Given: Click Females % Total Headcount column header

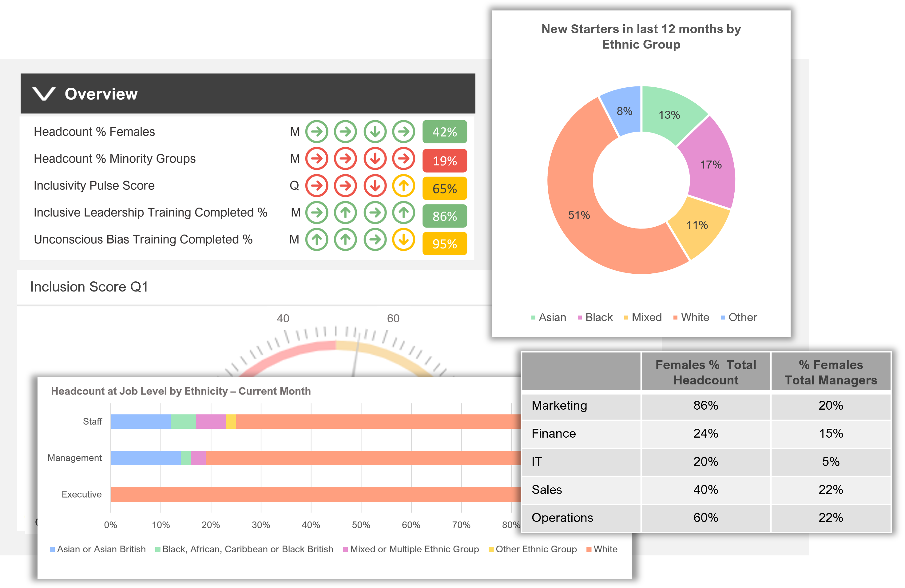Looking at the screenshot, I should coord(706,372).
